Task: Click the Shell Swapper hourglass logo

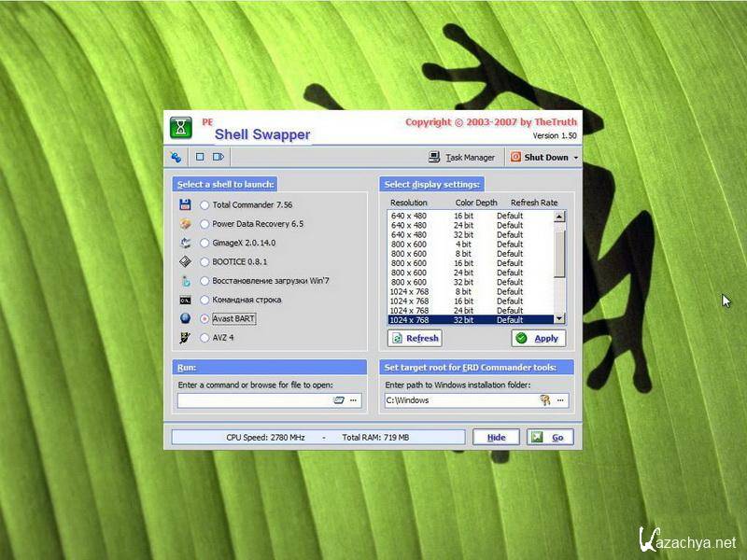Action: pyautogui.click(x=180, y=127)
